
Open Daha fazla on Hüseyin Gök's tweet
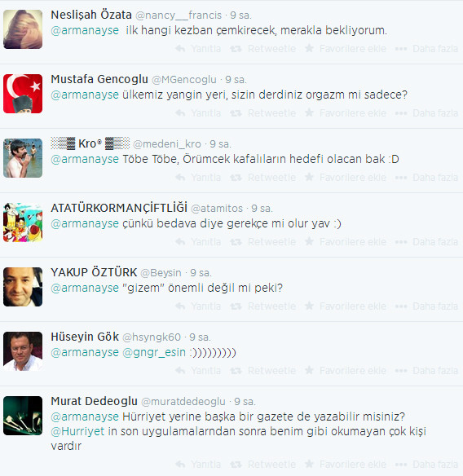tap(426, 370)
